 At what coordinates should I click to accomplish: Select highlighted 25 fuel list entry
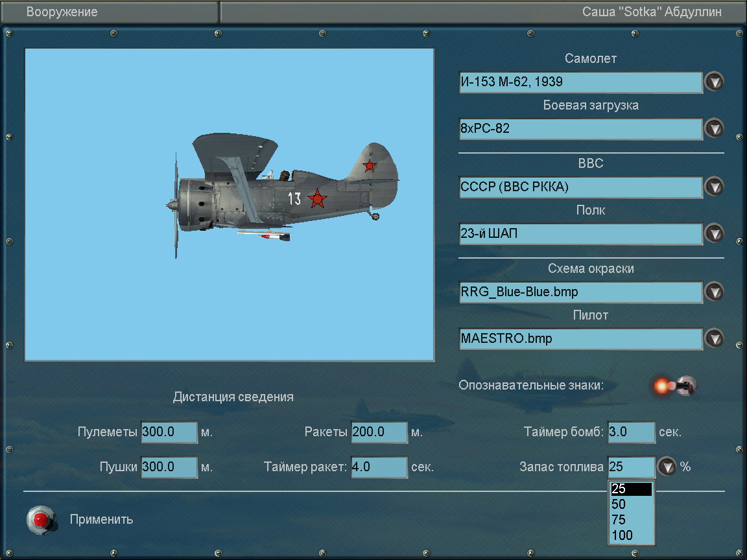pyautogui.click(x=630, y=489)
